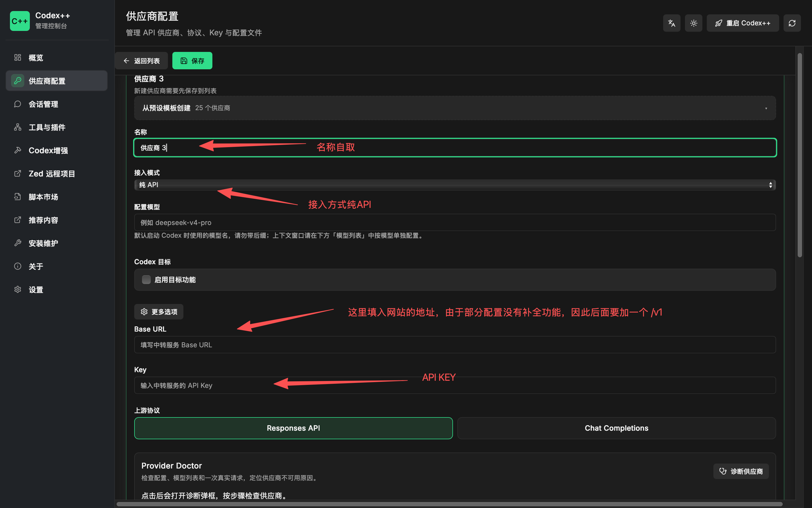Click the 脚本市场 script file icon

pyautogui.click(x=17, y=197)
